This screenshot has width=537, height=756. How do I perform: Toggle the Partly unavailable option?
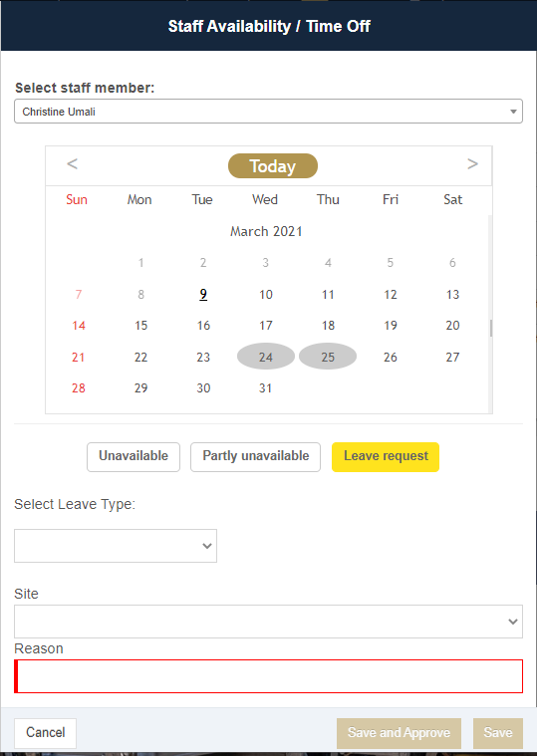255,456
